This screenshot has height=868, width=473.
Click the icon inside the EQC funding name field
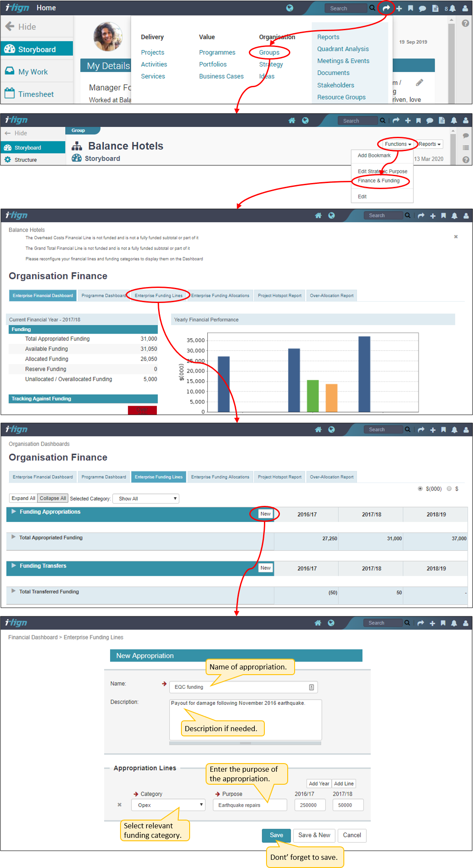pos(311,687)
